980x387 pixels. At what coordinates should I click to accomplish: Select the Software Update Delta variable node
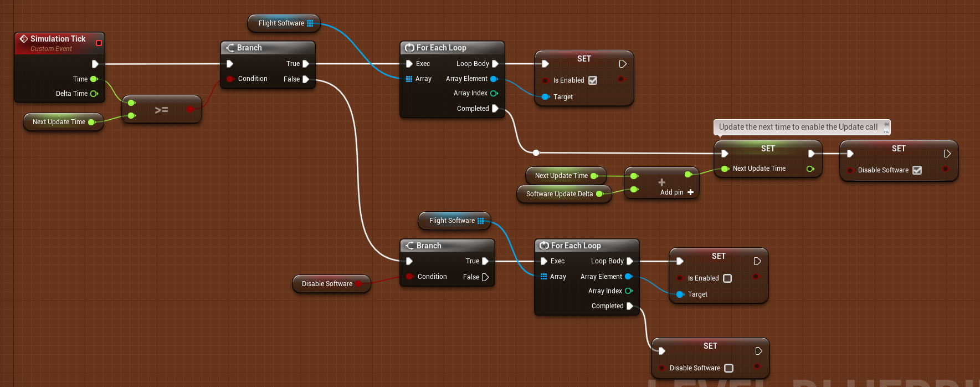pyautogui.click(x=558, y=194)
